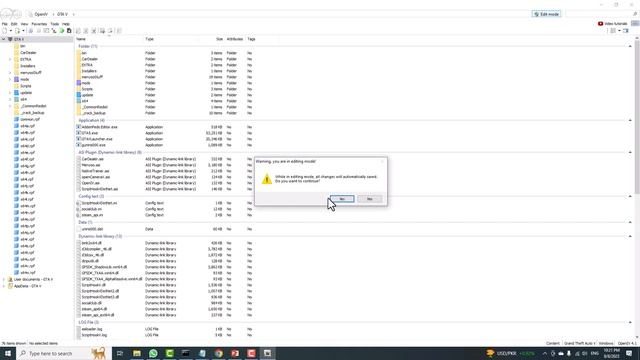
Task: Click taskbar search box
Action: [63, 353]
